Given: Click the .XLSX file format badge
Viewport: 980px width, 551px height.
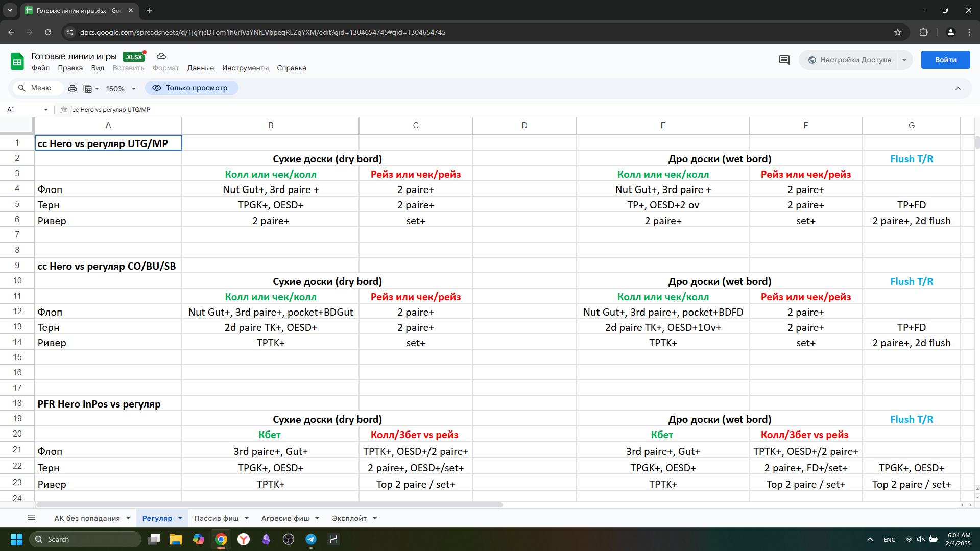Looking at the screenshot, I should (x=134, y=57).
